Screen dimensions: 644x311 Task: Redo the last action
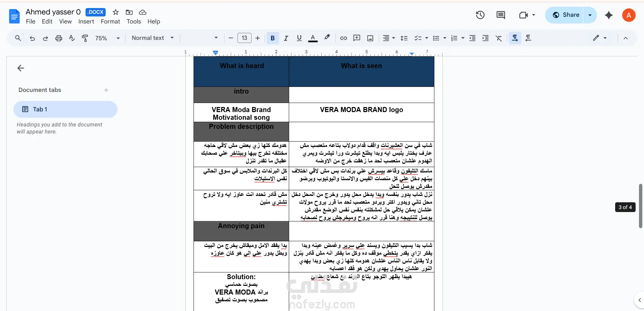click(x=45, y=38)
